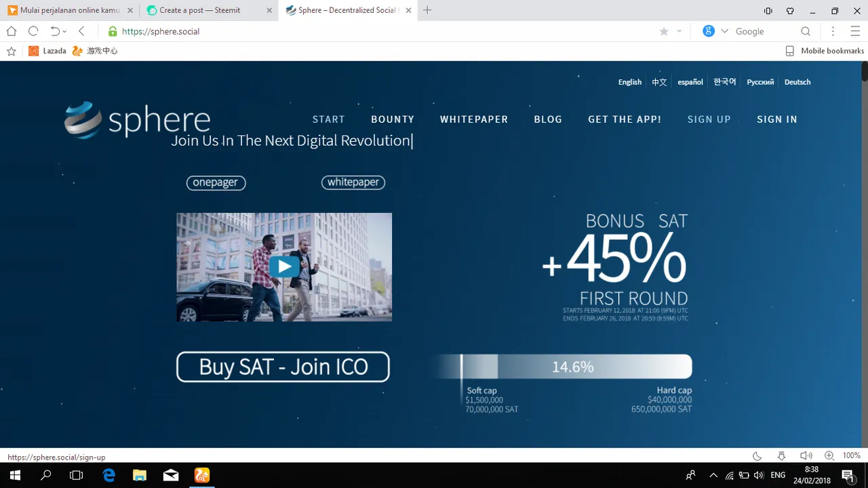Launch Microsoft Edge from taskbar
The height and width of the screenshot is (488, 868).
tap(108, 475)
